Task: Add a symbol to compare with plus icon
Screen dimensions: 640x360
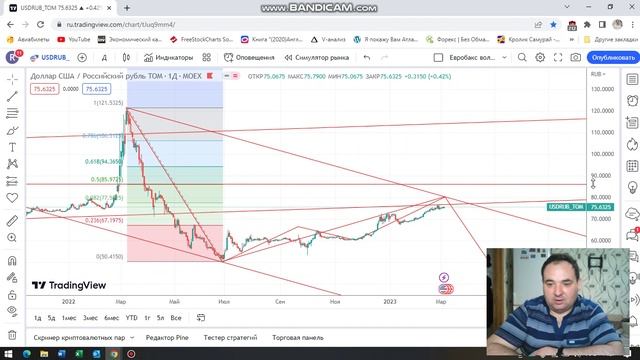Action: [82, 58]
